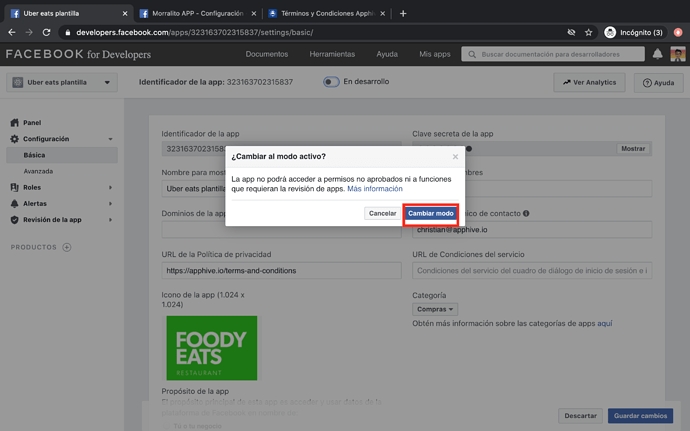
Task: Open the Herramientas menu
Action: [331, 54]
